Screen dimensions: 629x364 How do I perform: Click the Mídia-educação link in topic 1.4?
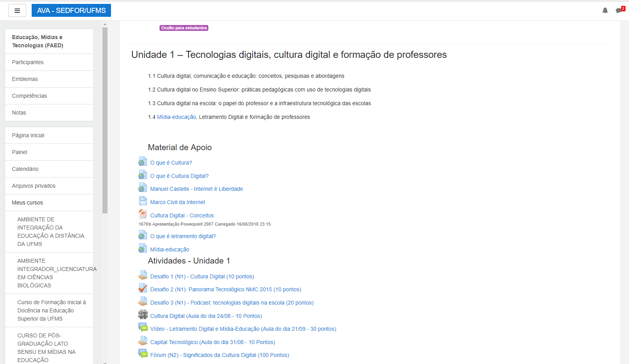point(176,117)
